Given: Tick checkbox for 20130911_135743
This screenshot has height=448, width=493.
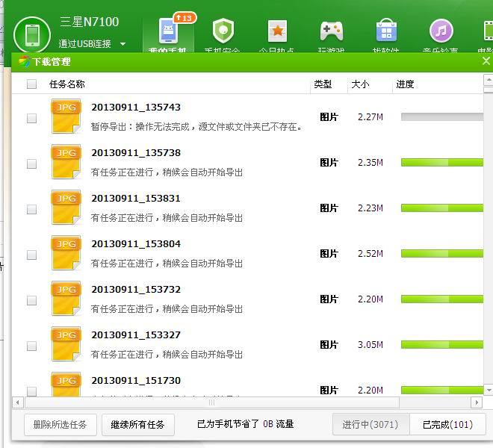Looking at the screenshot, I should [32, 118].
